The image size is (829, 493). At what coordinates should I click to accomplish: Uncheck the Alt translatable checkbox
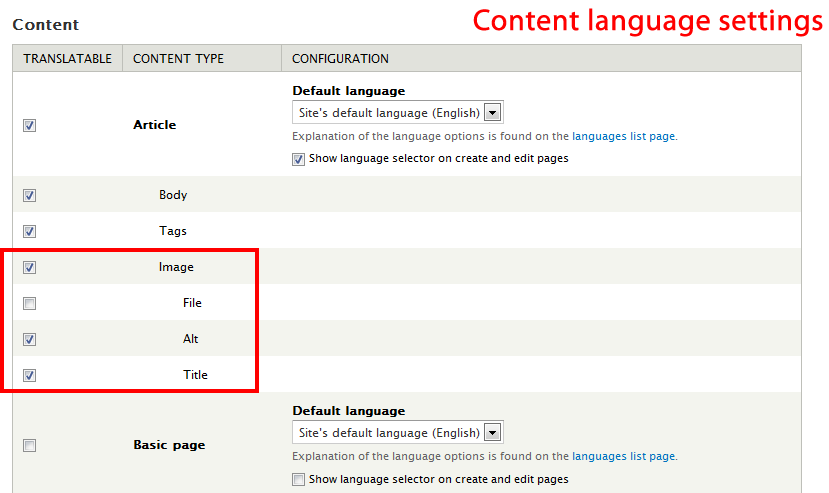coord(30,339)
